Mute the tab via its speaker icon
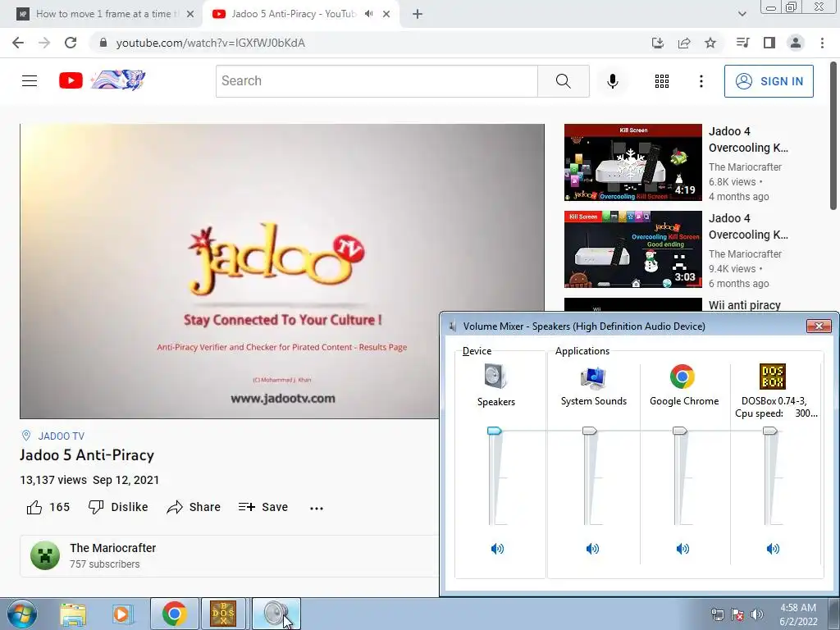This screenshot has height=630, width=840. (368, 14)
